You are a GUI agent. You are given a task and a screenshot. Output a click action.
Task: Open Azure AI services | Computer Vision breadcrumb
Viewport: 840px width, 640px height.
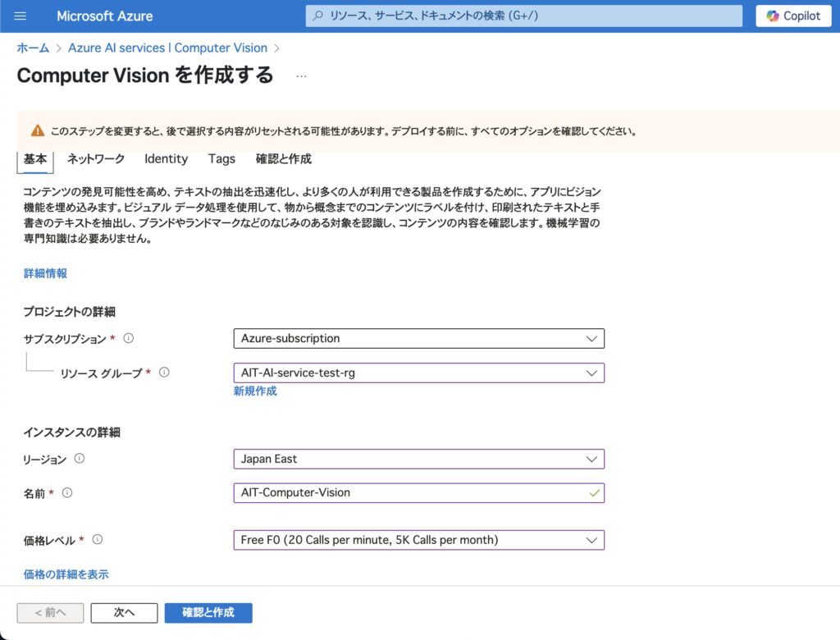click(x=167, y=48)
